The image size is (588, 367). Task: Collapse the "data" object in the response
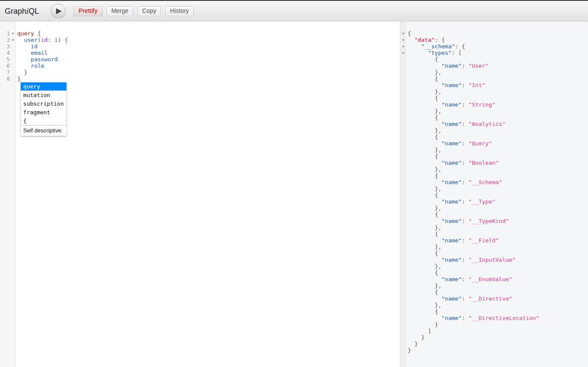pos(403,40)
